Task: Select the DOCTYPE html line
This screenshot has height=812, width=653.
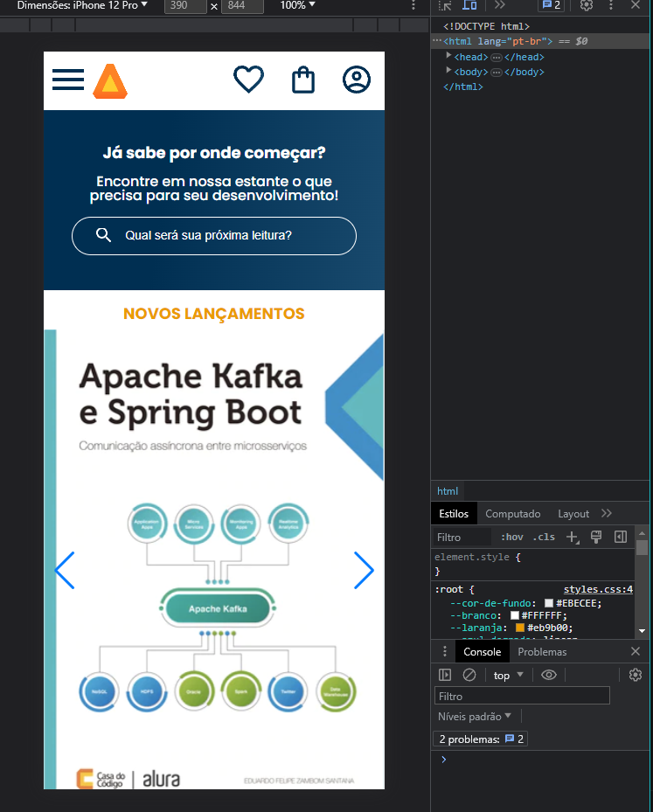Action: (x=486, y=26)
